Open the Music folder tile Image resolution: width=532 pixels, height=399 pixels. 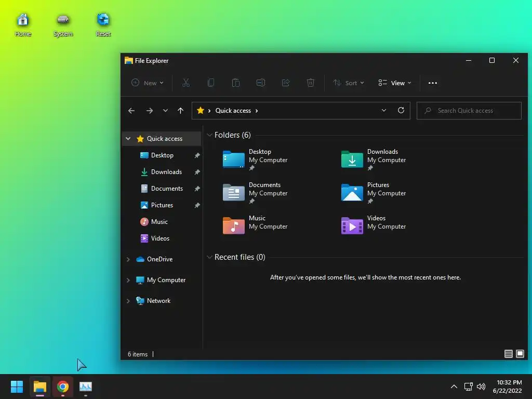pos(256,225)
